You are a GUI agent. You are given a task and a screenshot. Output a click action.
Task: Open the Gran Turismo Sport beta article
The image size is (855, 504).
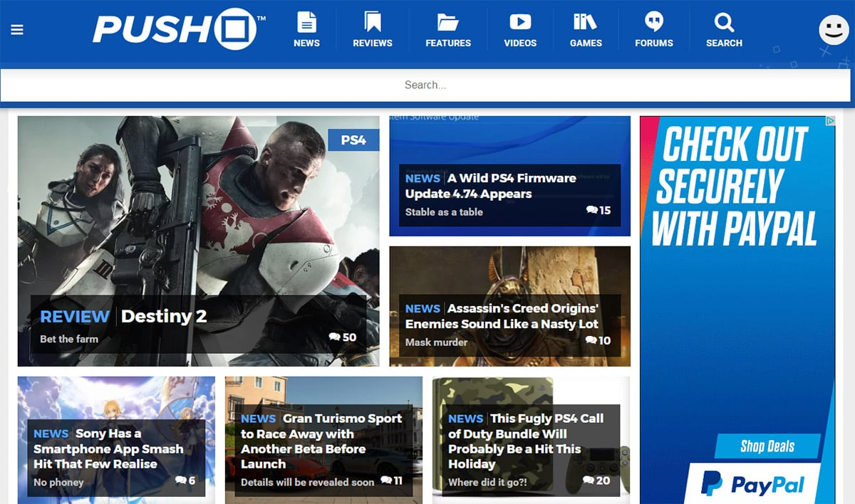[321, 441]
